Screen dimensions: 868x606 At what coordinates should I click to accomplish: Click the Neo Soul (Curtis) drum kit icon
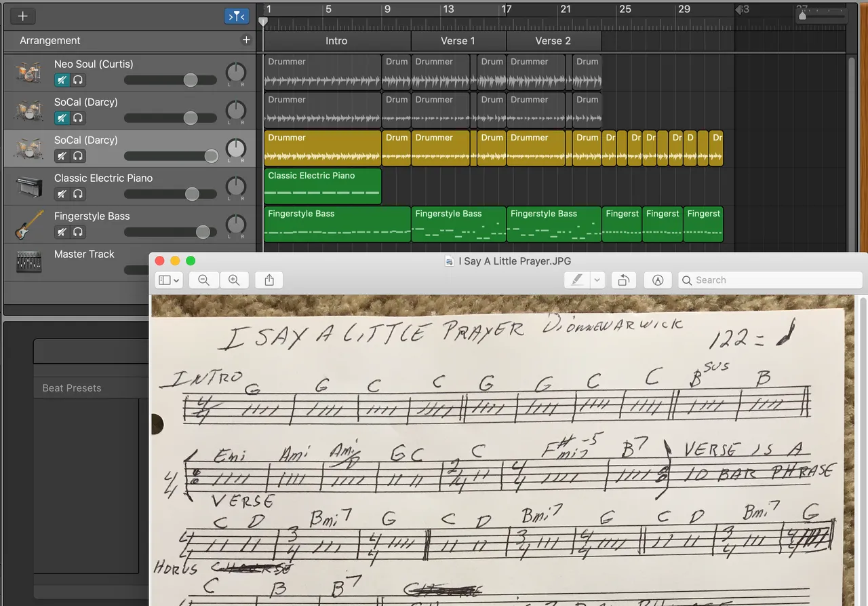28,73
